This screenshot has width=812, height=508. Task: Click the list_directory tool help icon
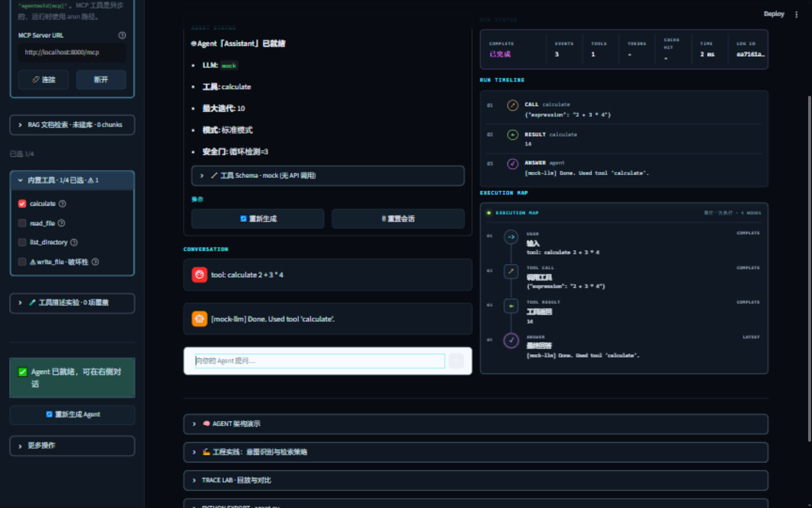point(74,242)
